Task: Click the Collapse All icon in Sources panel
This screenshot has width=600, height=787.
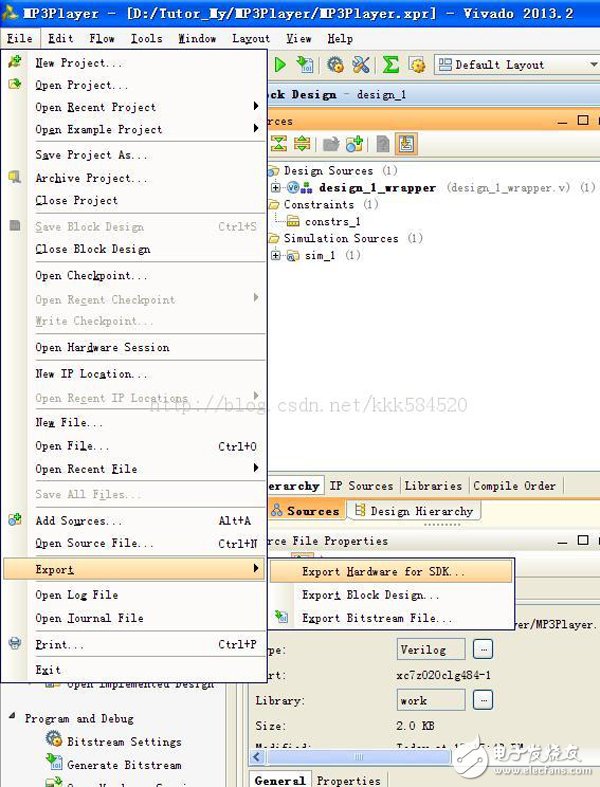Action: (280, 144)
